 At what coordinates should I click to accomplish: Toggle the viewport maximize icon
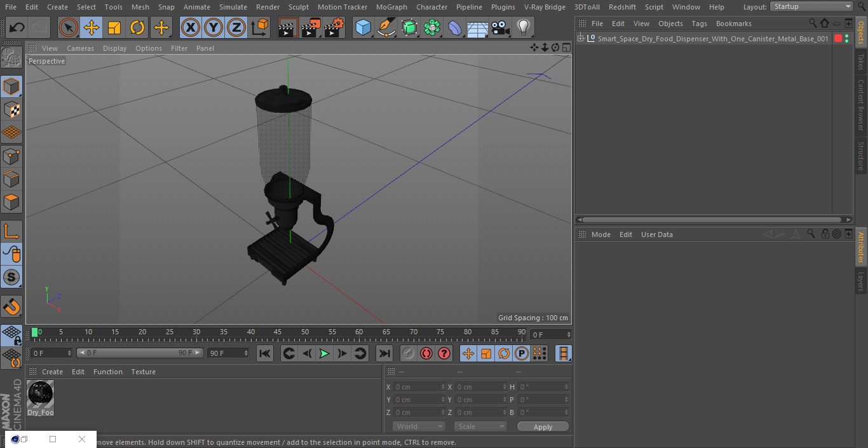coord(566,48)
